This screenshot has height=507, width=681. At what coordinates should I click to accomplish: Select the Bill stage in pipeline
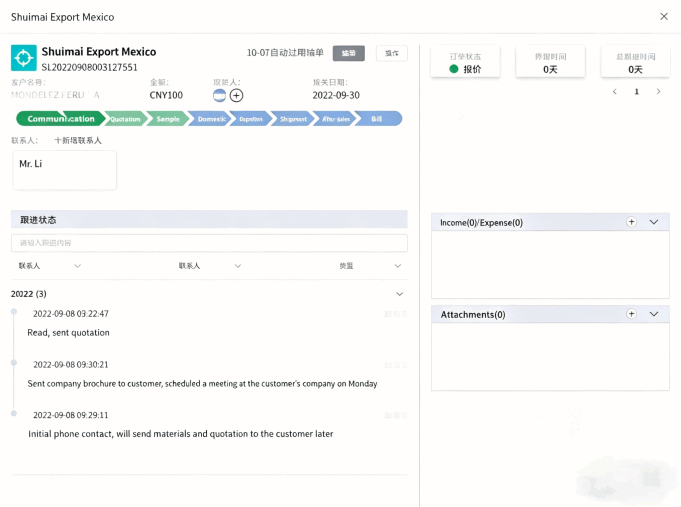coord(377,119)
